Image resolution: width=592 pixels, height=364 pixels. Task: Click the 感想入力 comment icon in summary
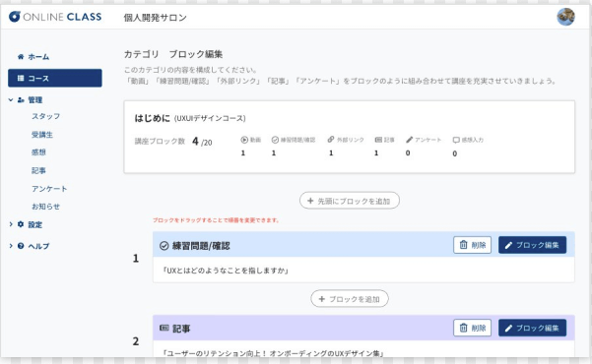[x=456, y=140]
